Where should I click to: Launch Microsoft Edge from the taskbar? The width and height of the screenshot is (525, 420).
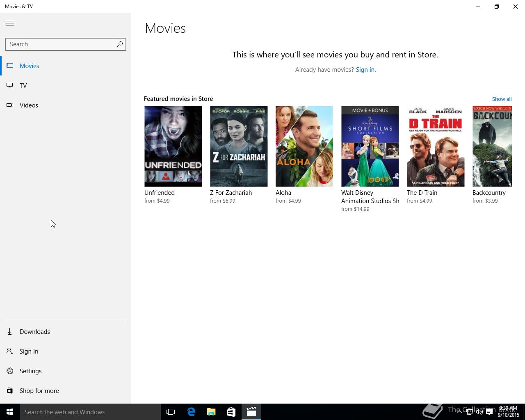pos(191,412)
